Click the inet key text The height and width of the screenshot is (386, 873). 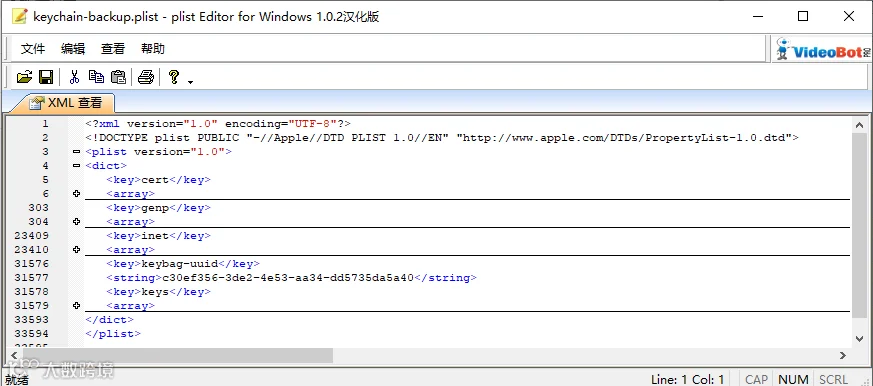155,236
